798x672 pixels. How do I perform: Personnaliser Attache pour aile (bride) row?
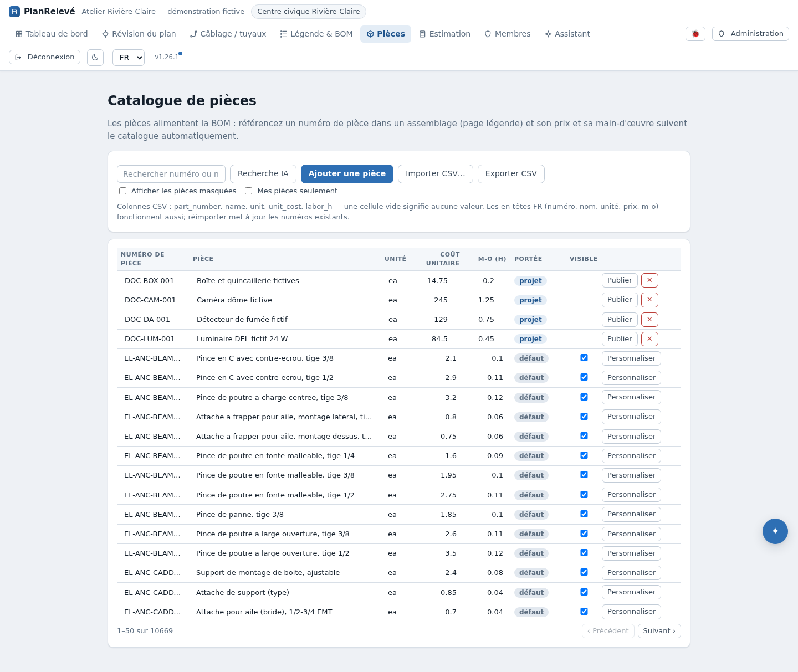click(631, 612)
